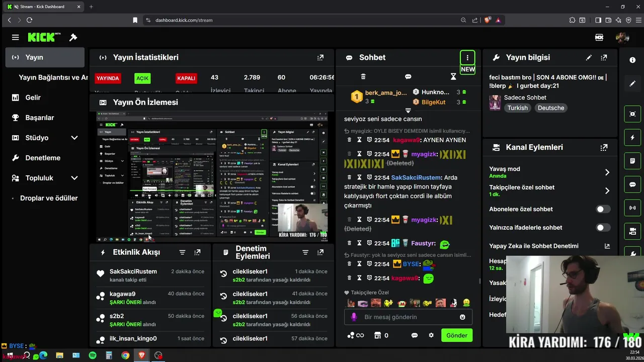
Task: Click Sadece Sohbet category thumbnail
Action: click(495, 103)
